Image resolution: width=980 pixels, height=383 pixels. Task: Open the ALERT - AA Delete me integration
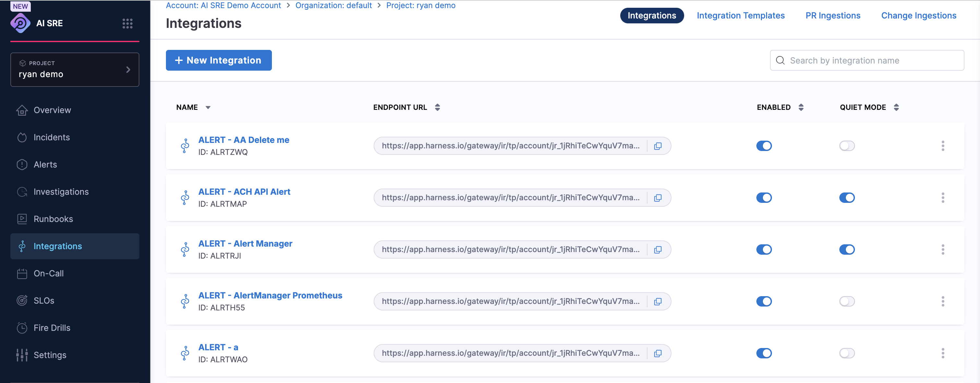coord(243,140)
